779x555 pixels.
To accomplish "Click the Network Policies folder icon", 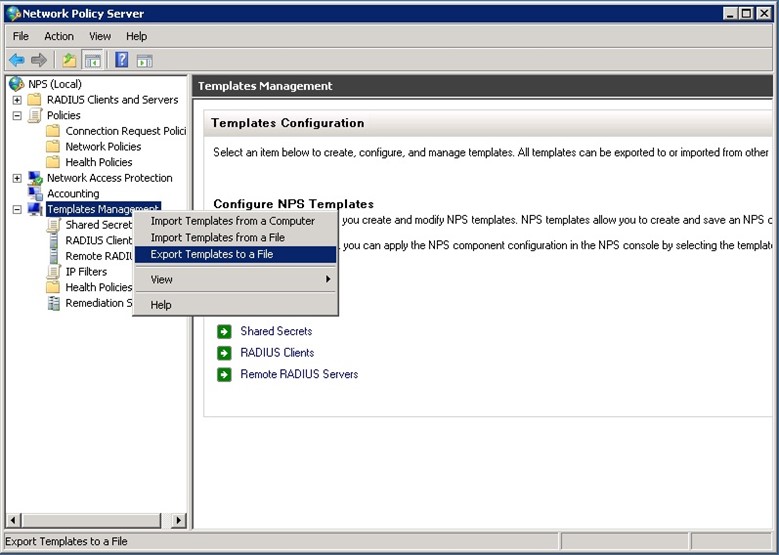I will coord(53,147).
